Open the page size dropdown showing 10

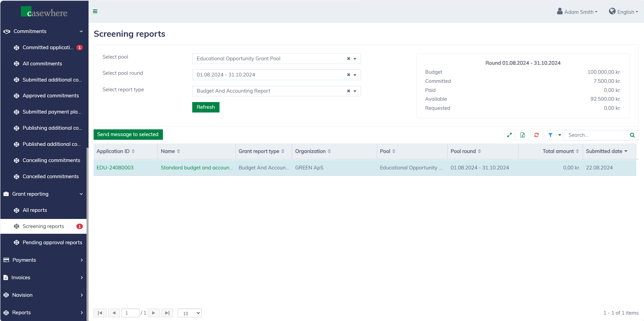(190, 313)
